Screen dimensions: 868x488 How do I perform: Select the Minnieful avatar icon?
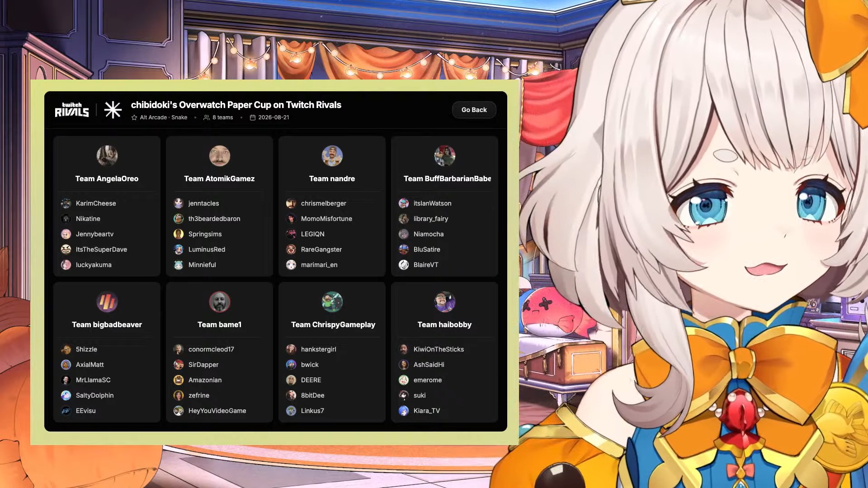point(179,265)
